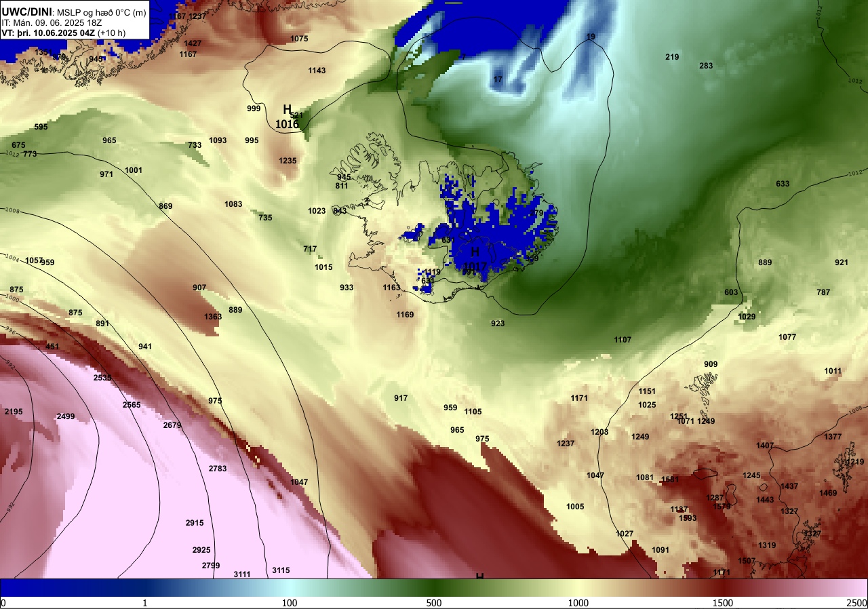This screenshot has width=868, height=609.
Task: Click the height value 1469
Action: coord(828,493)
